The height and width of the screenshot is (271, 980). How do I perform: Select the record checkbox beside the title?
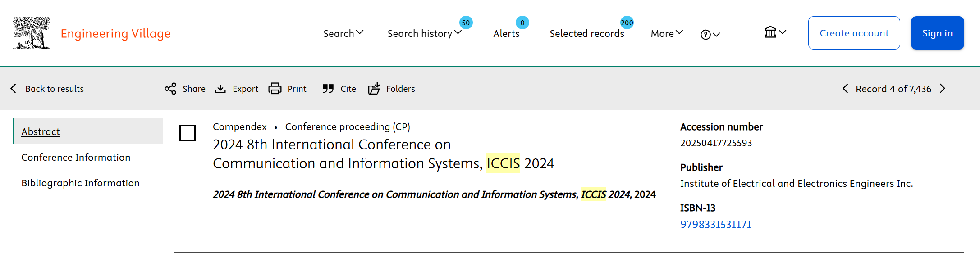click(188, 133)
